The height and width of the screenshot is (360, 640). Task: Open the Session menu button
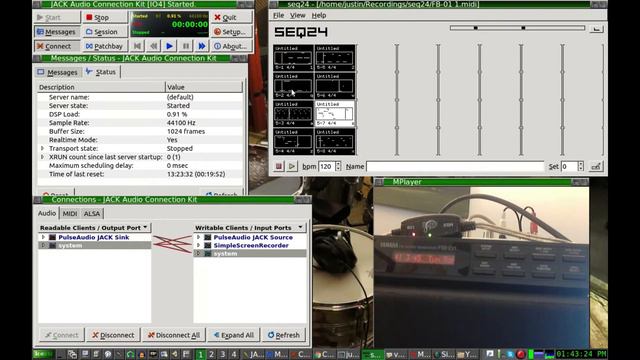coord(104,31)
